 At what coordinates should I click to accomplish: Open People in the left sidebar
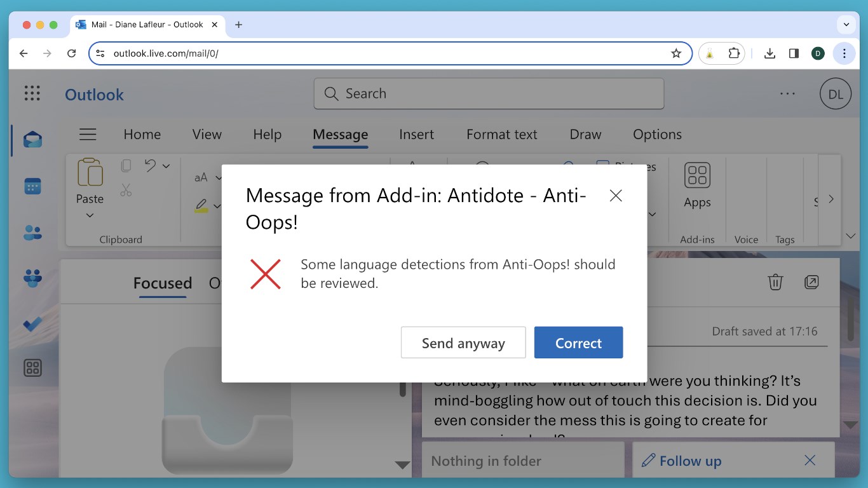pos(32,233)
